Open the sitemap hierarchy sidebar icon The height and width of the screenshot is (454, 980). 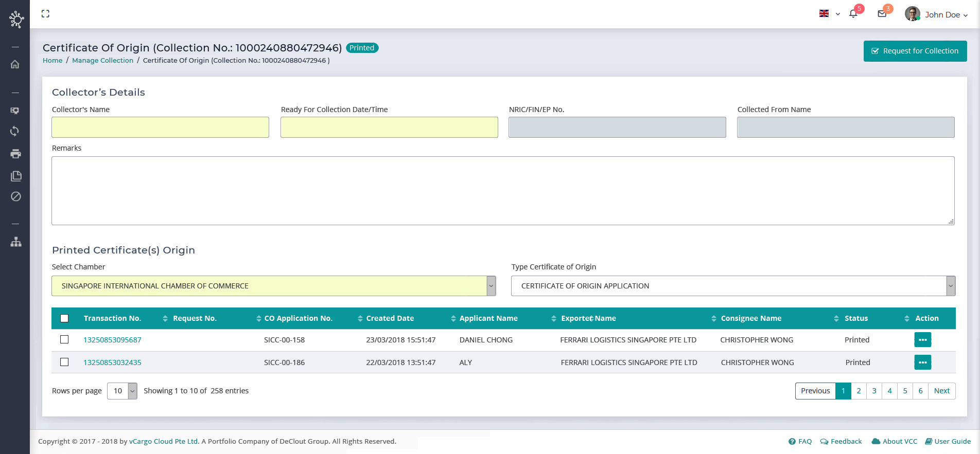(16, 242)
